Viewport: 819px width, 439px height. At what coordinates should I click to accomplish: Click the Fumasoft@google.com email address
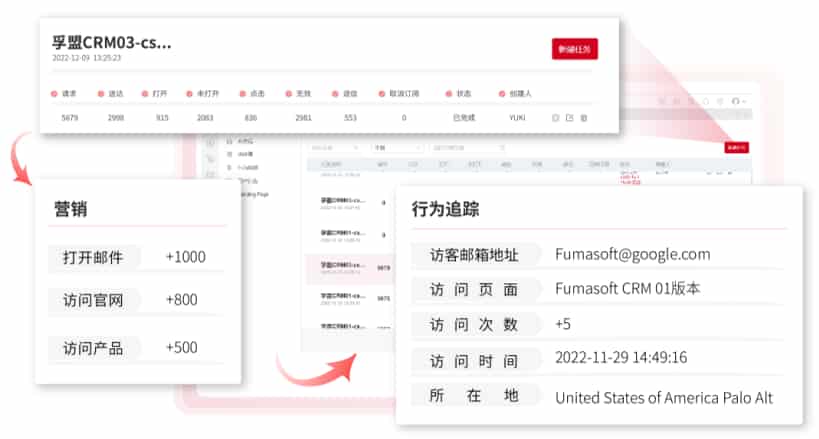point(632,254)
